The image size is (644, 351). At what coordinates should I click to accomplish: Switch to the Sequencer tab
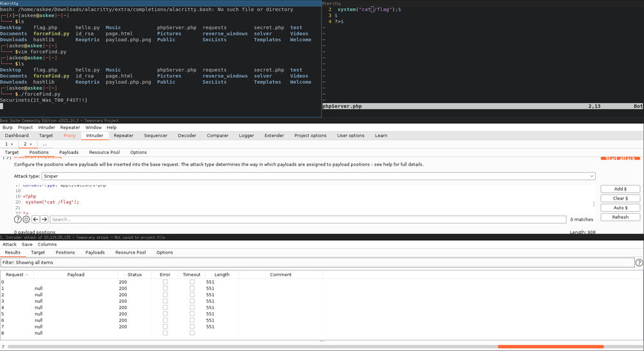[156, 135]
